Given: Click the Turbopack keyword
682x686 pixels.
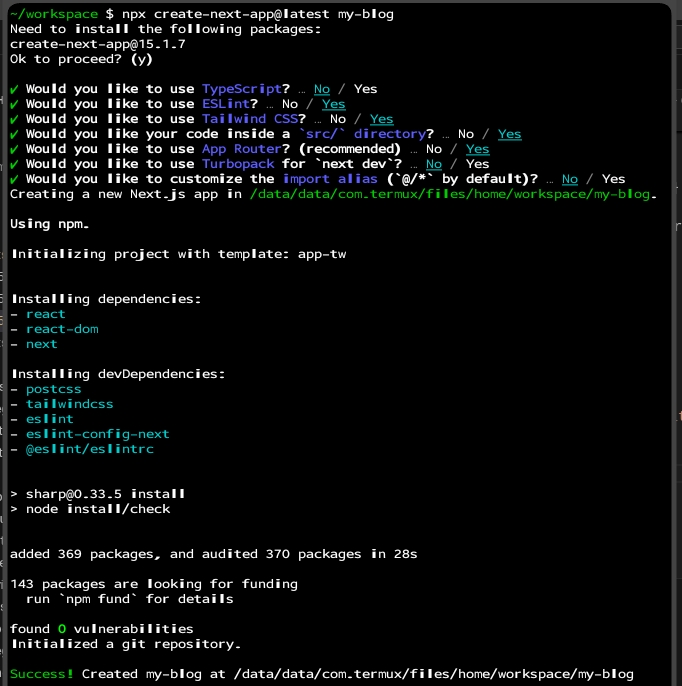Looking at the screenshot, I should point(238,164).
